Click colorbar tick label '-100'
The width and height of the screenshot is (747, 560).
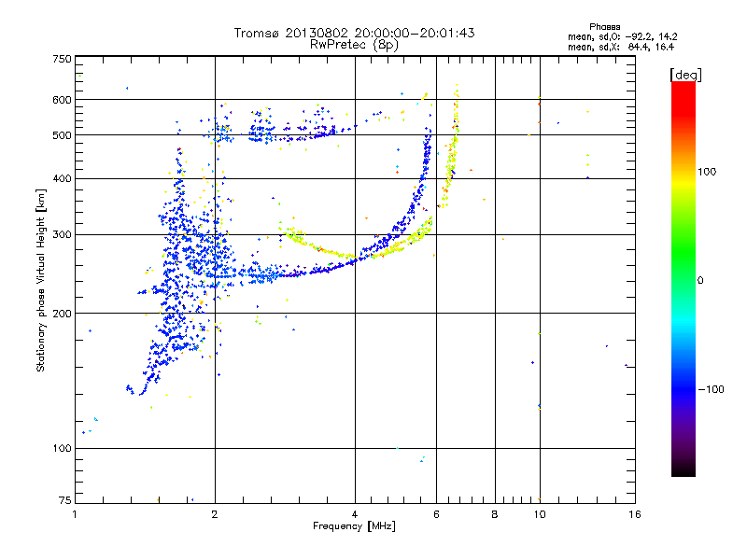pos(711,389)
